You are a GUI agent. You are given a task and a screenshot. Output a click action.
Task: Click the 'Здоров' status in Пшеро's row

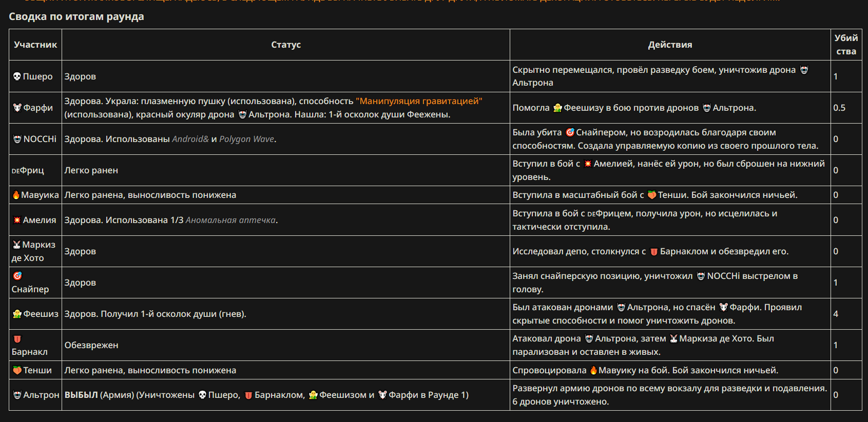tap(80, 76)
